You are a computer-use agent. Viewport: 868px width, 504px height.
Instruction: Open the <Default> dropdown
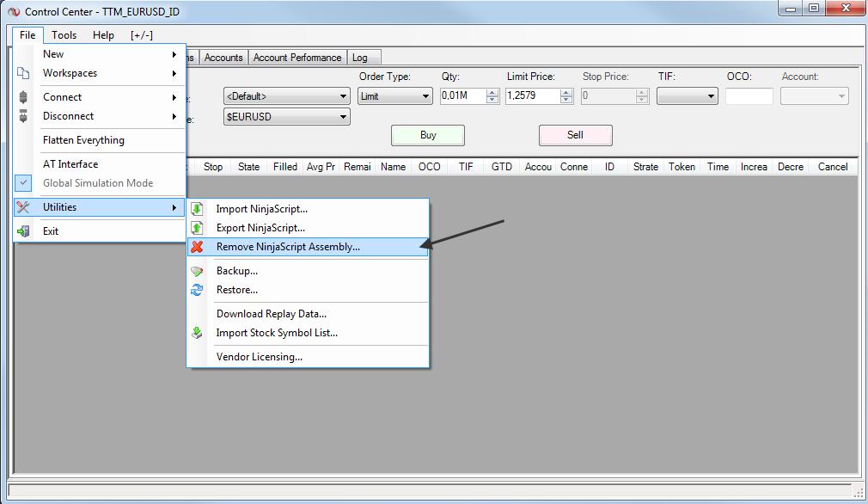coord(287,95)
